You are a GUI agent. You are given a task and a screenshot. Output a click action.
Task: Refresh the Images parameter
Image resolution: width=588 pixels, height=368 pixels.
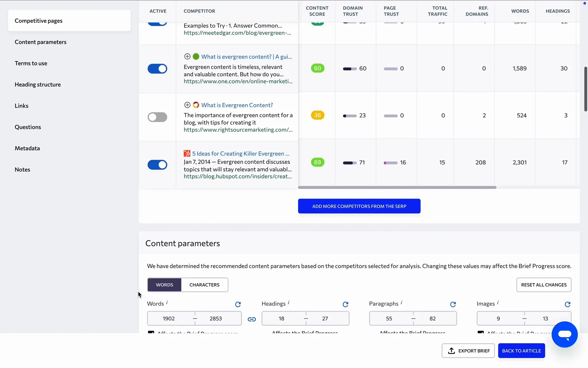(x=568, y=304)
